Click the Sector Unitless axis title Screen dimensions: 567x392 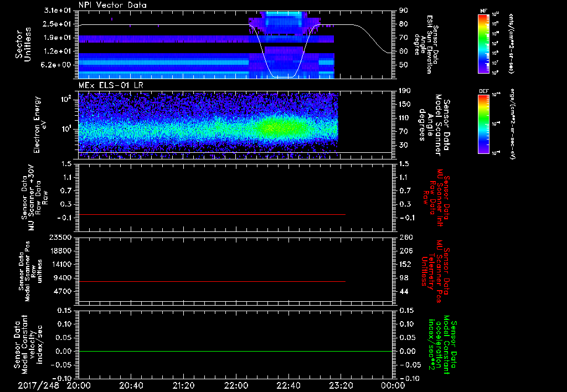click(x=23, y=44)
